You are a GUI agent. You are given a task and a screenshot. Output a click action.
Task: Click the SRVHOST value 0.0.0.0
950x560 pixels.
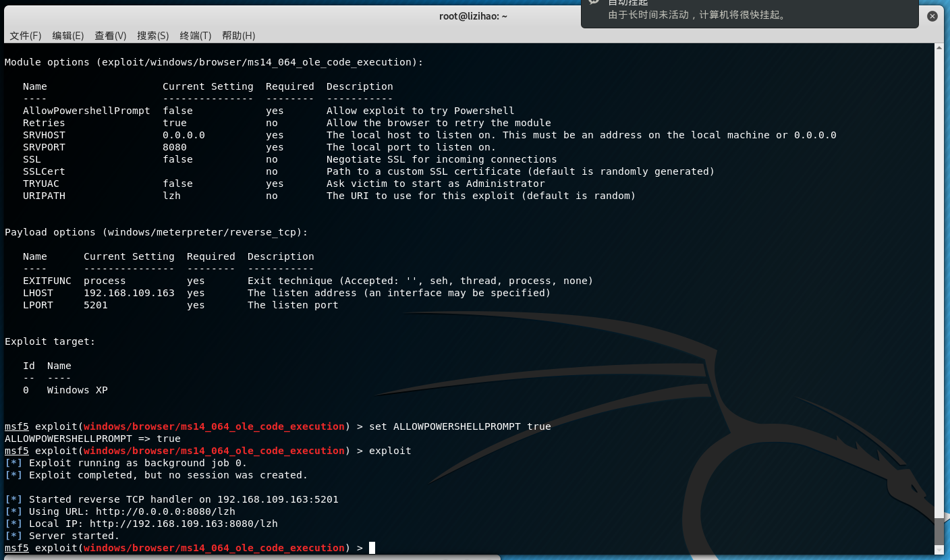point(184,135)
